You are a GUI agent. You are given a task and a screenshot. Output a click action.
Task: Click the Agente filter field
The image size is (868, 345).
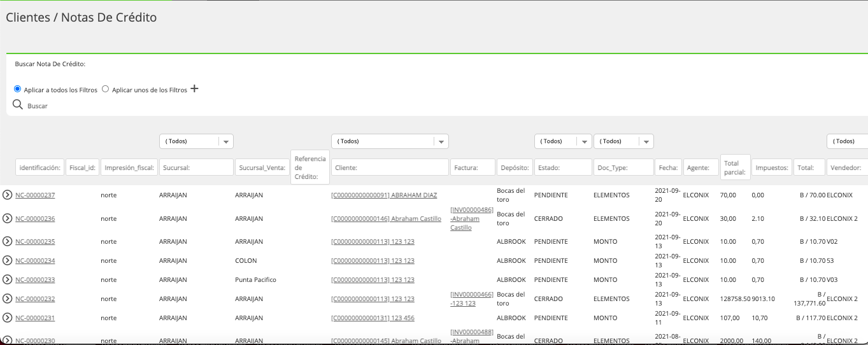click(x=701, y=167)
